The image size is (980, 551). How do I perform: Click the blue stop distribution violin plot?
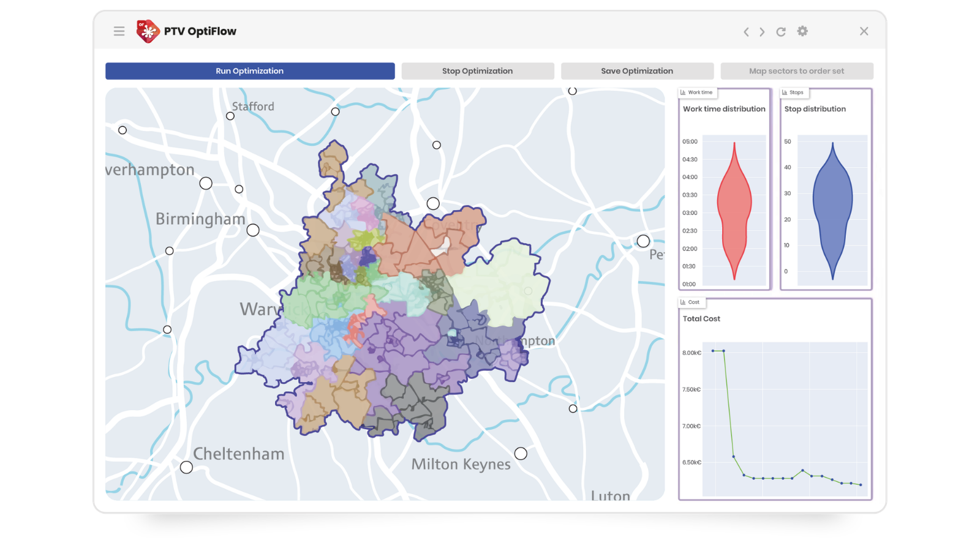(x=832, y=211)
